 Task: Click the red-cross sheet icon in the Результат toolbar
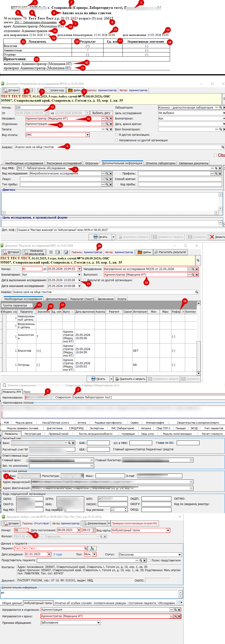(66, 252)
